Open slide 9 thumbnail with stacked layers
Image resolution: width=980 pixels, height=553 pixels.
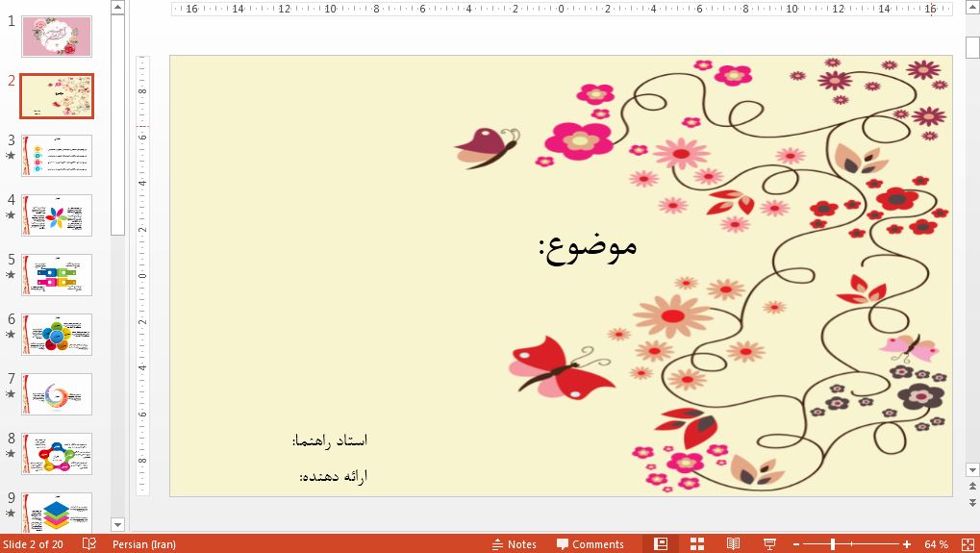[x=57, y=513]
